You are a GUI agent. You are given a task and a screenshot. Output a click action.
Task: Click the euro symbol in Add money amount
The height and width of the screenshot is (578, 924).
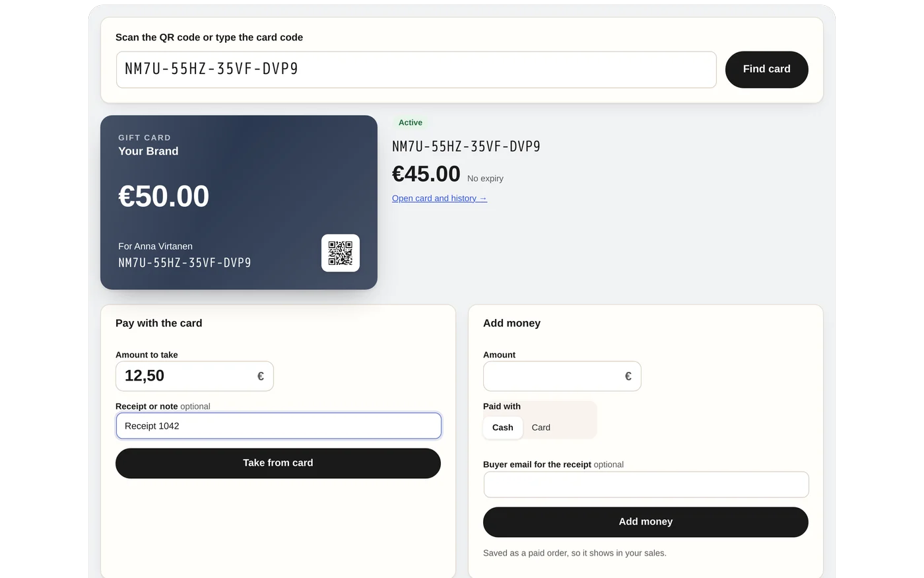(628, 377)
